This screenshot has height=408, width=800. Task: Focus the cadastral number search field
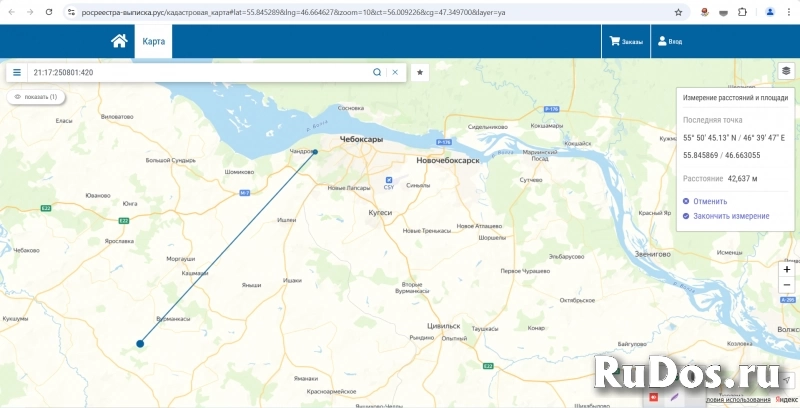tap(199, 72)
